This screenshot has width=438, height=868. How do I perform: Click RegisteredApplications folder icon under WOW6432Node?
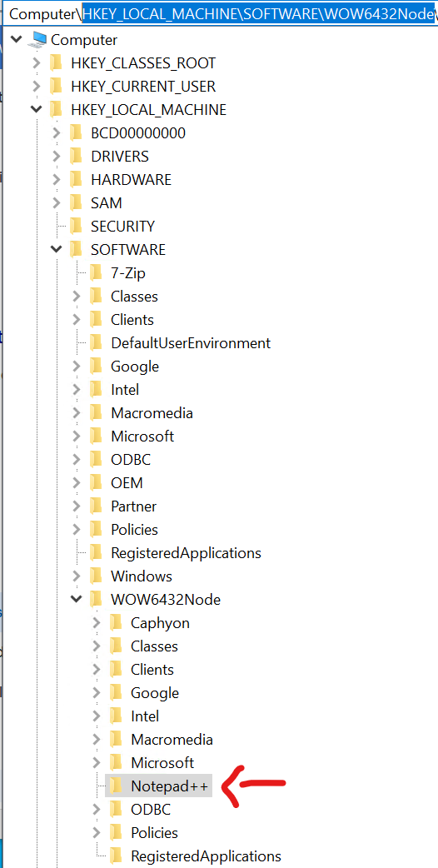(116, 856)
